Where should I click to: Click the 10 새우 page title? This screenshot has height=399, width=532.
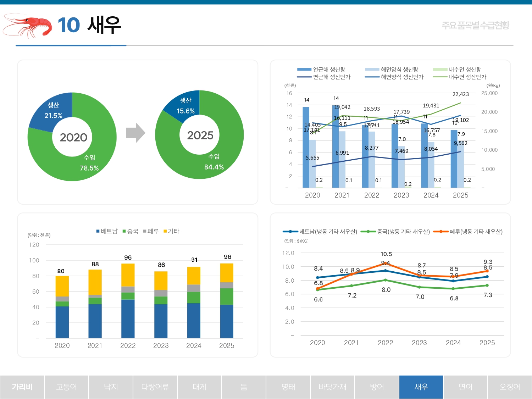pos(89,25)
